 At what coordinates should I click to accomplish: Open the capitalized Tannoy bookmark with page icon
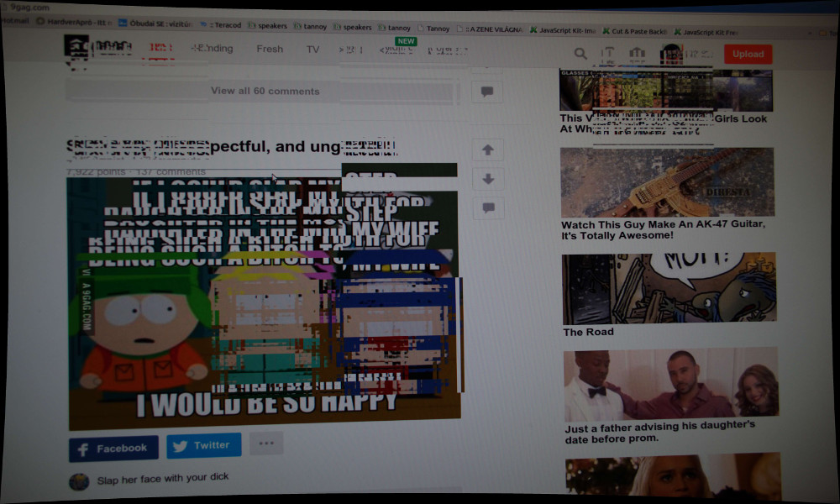pos(433,29)
